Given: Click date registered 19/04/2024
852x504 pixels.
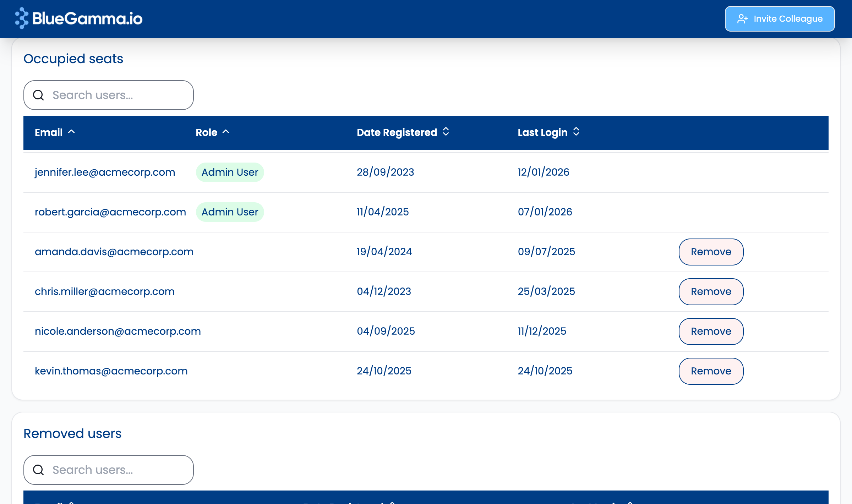Looking at the screenshot, I should coord(384,252).
